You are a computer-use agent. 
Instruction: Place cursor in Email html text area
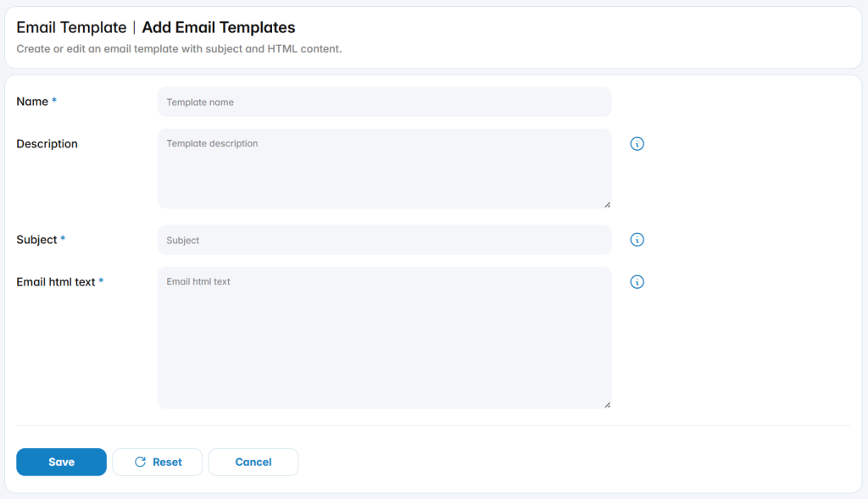click(x=384, y=338)
